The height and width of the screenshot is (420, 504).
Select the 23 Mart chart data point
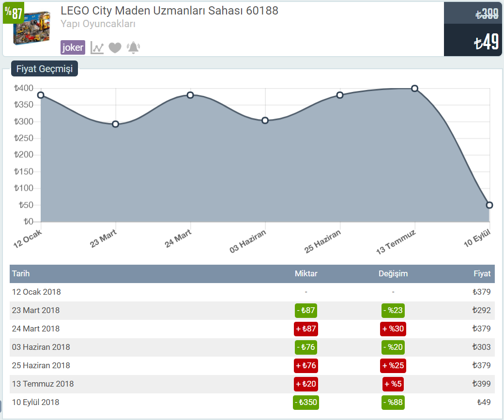coord(116,124)
